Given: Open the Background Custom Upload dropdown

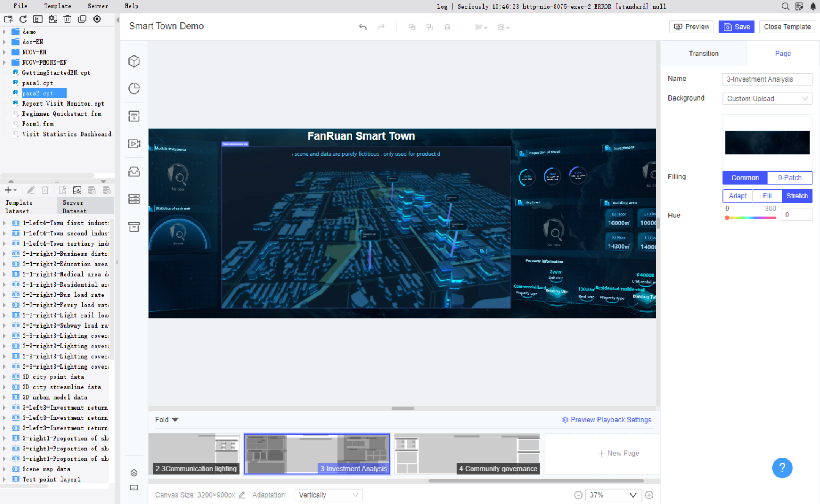Looking at the screenshot, I should (767, 99).
